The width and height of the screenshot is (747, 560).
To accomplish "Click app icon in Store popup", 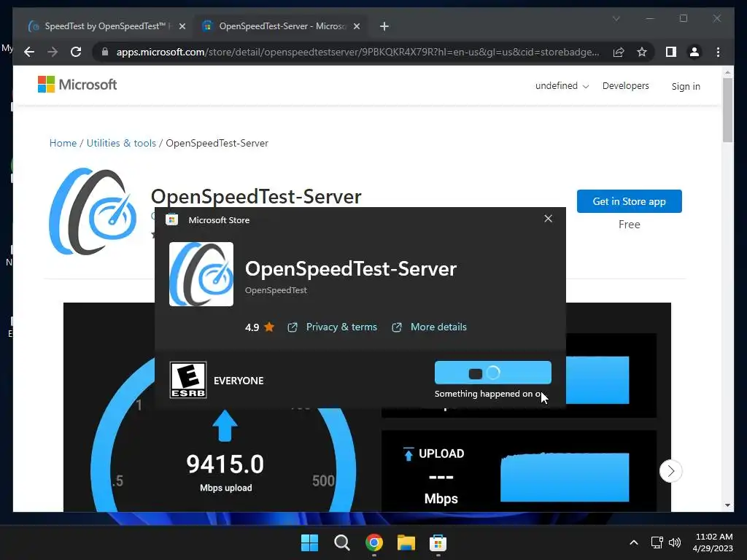I will click(x=201, y=274).
